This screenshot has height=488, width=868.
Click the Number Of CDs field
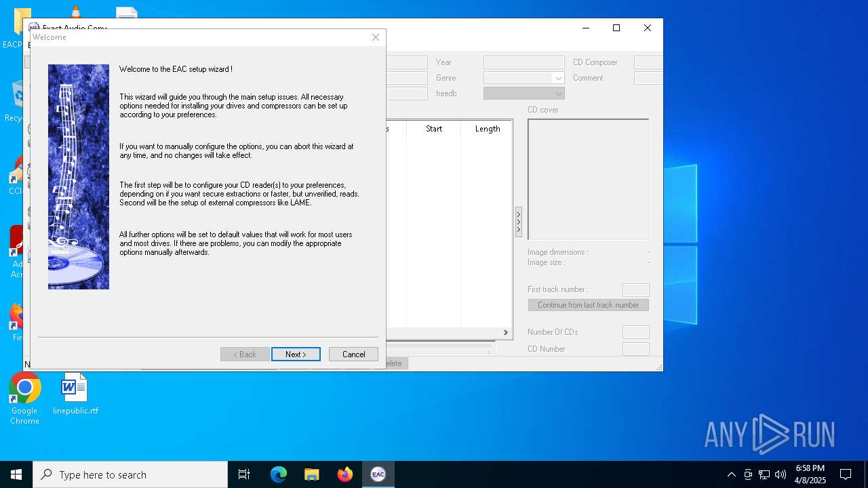point(635,332)
